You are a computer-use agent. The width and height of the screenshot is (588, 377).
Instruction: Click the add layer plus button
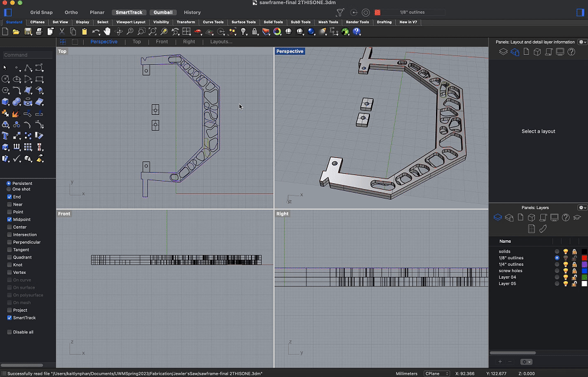500,362
